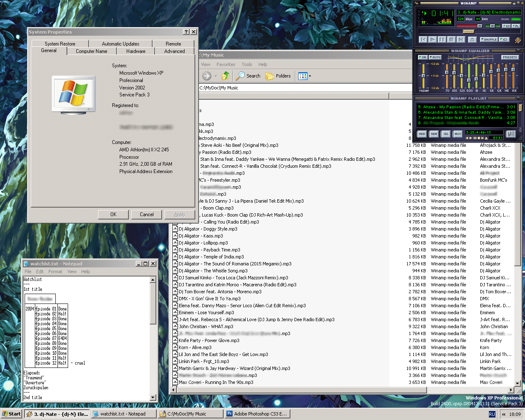Viewport: 525px width, 420px height.
Task: Click the System Properties help question button
Action: tap(186, 32)
